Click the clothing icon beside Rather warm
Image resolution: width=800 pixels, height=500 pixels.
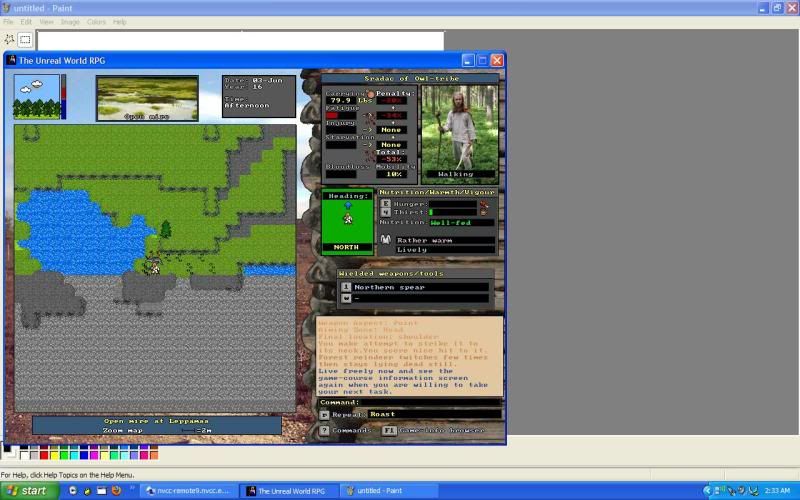pos(385,240)
